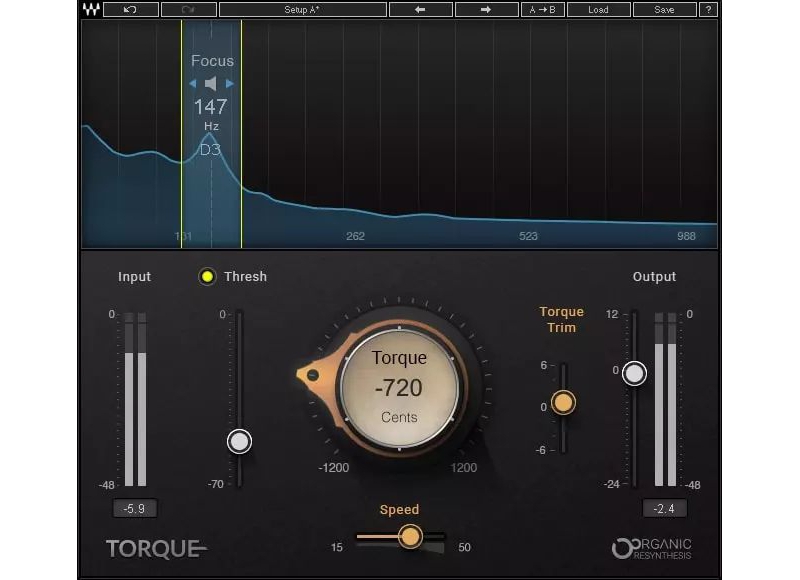Screen dimensions: 800x580
Task: Click the Torque -720 Cents display
Action: click(399, 388)
